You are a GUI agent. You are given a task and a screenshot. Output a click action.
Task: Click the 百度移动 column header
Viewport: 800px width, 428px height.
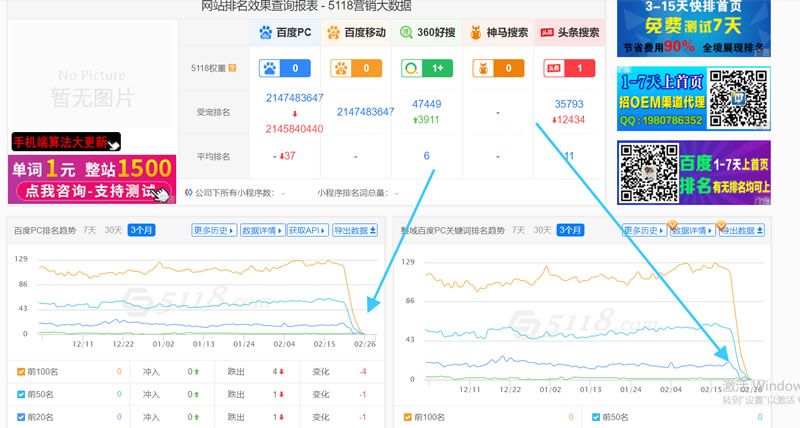click(356, 33)
